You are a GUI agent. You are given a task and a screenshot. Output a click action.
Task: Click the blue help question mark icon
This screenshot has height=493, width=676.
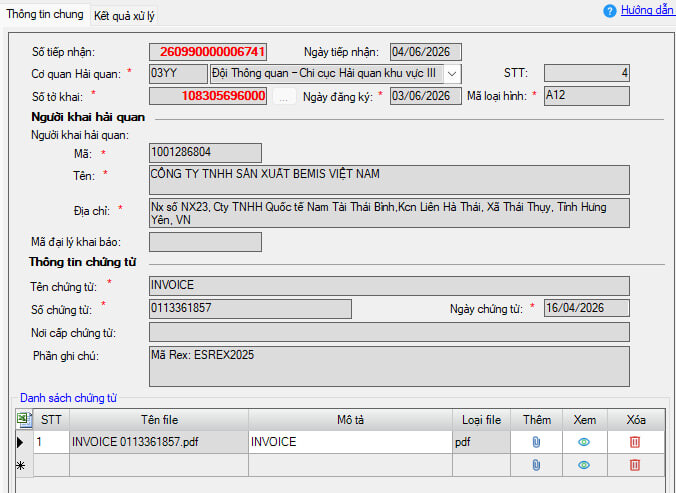[x=610, y=11]
